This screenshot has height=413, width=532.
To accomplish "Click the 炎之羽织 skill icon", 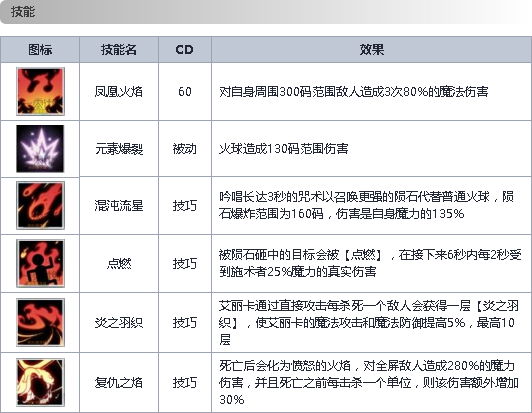I will [x=40, y=322].
